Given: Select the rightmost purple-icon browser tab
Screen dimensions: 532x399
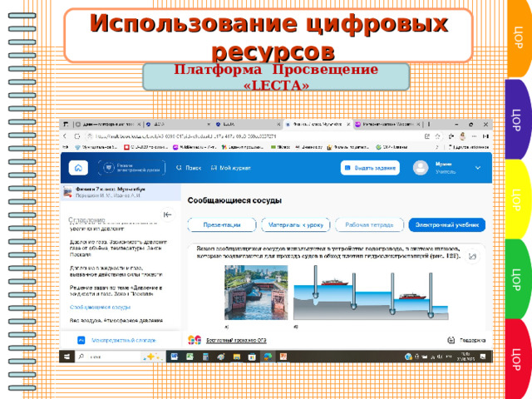Looking at the screenshot, I should pyautogui.click(x=387, y=125).
